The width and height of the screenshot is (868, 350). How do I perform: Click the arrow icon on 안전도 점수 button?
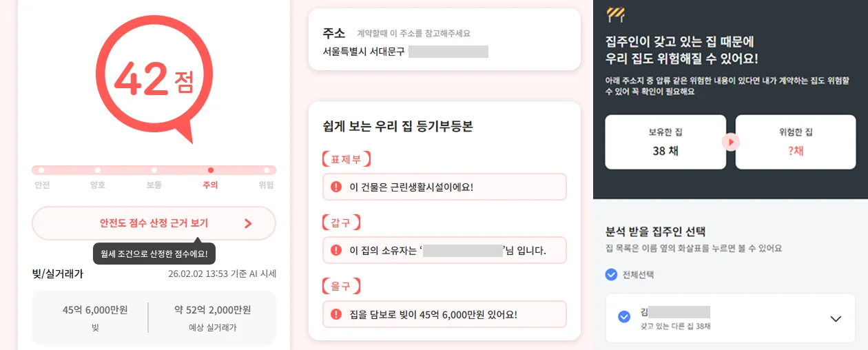pyautogui.click(x=248, y=223)
